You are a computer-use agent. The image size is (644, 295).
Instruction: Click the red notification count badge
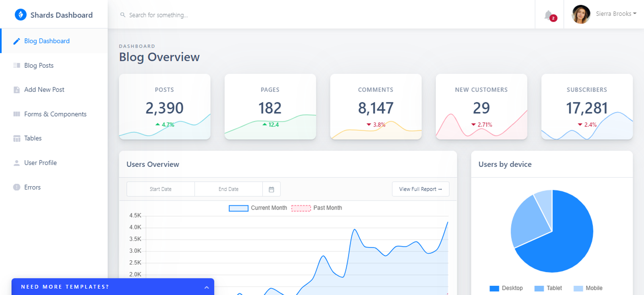point(553,18)
